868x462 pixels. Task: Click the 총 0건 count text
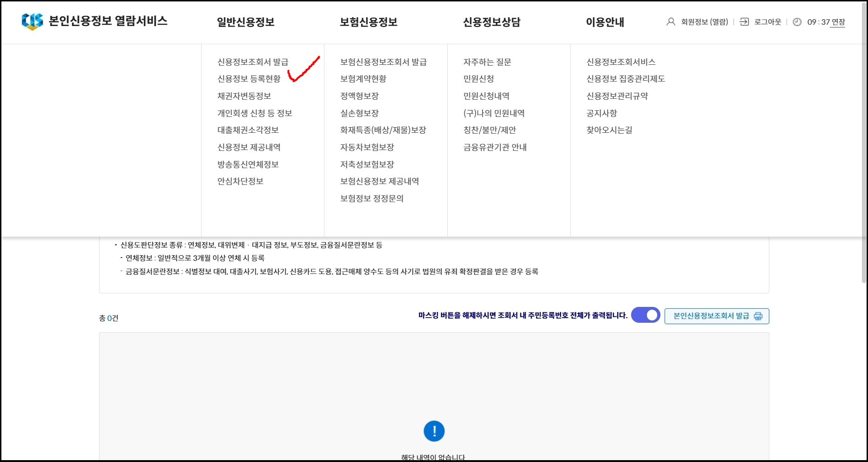(109, 318)
